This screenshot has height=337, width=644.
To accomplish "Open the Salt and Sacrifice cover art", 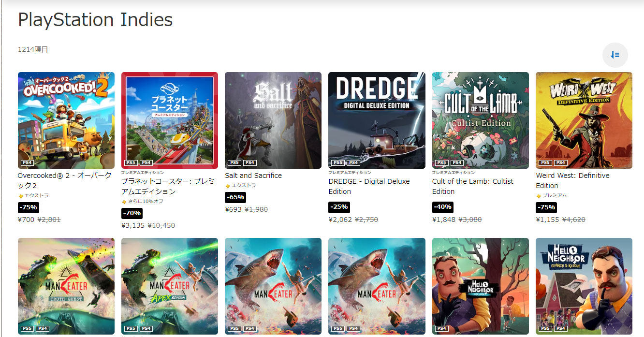I will [x=273, y=120].
